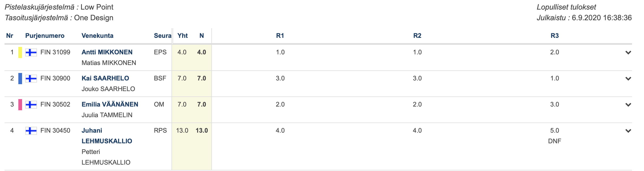
Task: Click the pink marker for third place
Action: coord(20,105)
